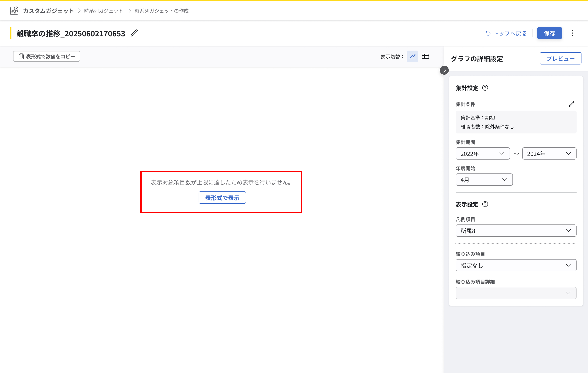This screenshot has width=588, height=373.
Task: Open the three-dot more options menu
Action: 572,33
